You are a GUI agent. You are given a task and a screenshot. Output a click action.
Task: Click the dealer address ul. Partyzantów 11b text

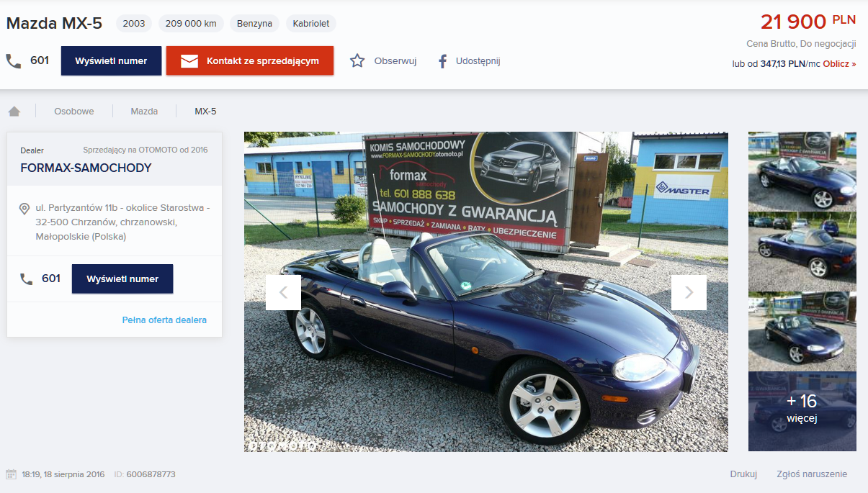[x=122, y=222]
